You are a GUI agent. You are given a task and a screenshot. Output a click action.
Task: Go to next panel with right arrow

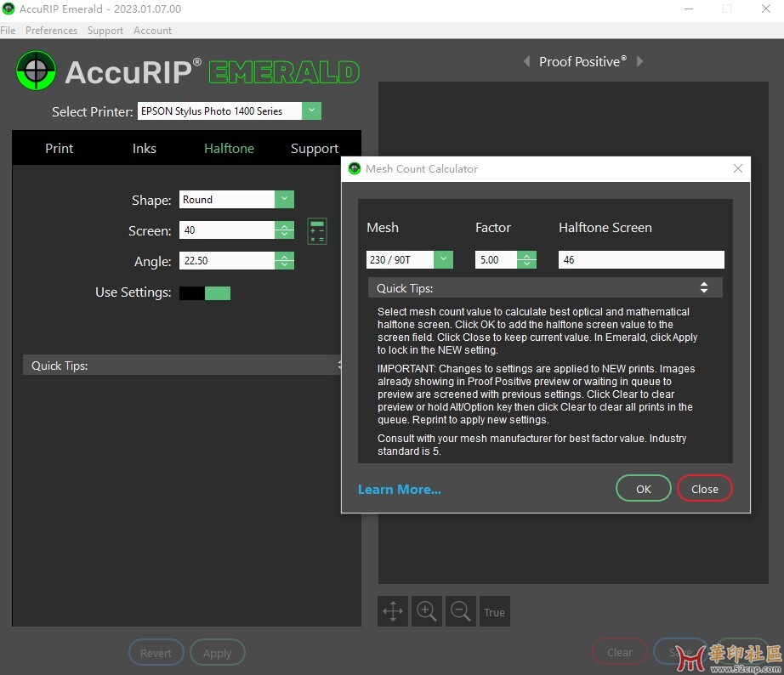640,61
